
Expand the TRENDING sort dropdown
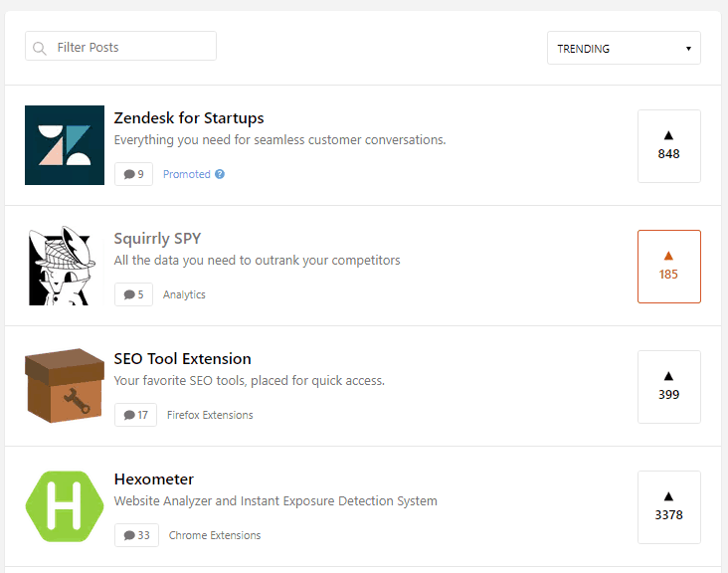pos(624,48)
